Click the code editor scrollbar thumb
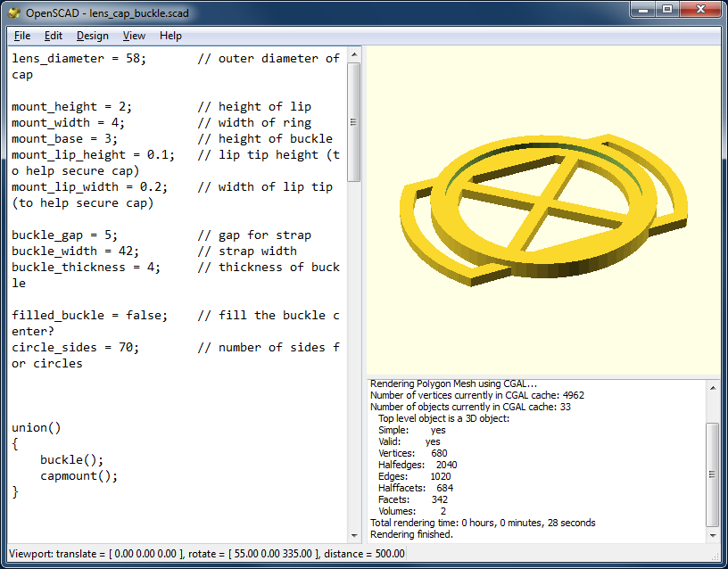 click(x=354, y=122)
